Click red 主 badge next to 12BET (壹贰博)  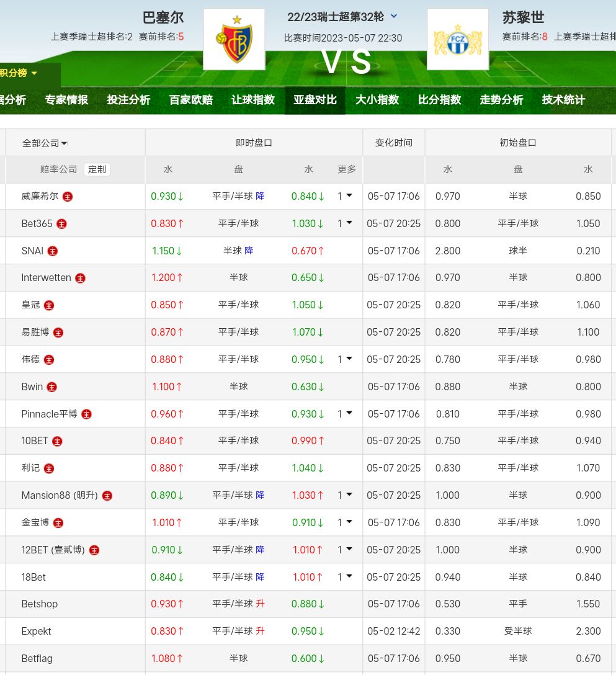(94, 550)
